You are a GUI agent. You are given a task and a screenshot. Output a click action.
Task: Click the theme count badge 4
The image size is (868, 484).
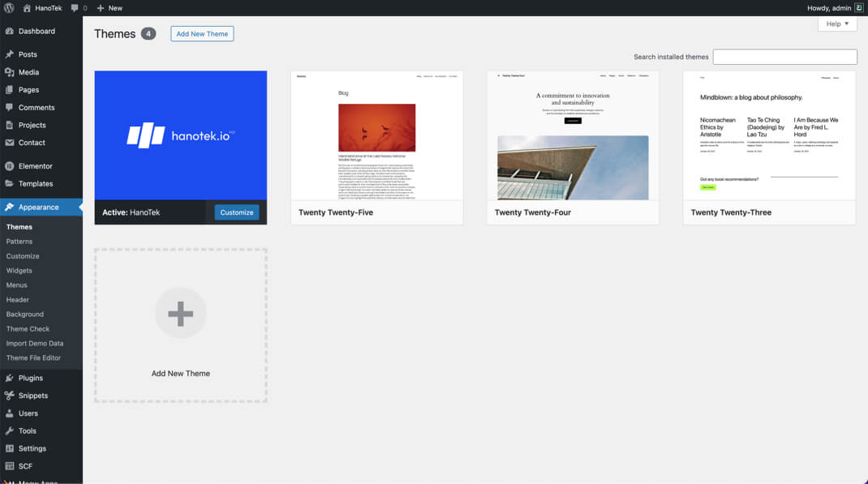coord(148,34)
